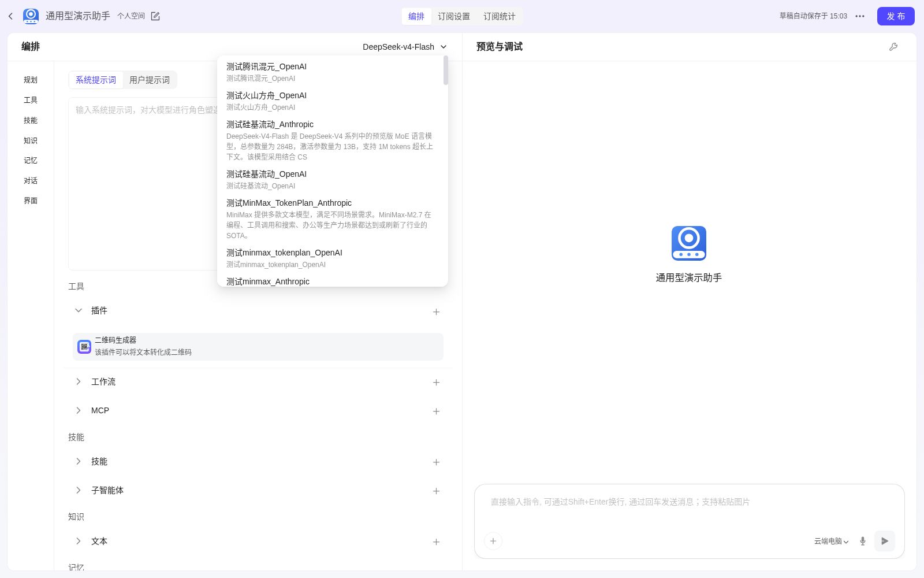Jump to 对话 in the side navigation
The image size is (924, 578).
click(x=31, y=180)
